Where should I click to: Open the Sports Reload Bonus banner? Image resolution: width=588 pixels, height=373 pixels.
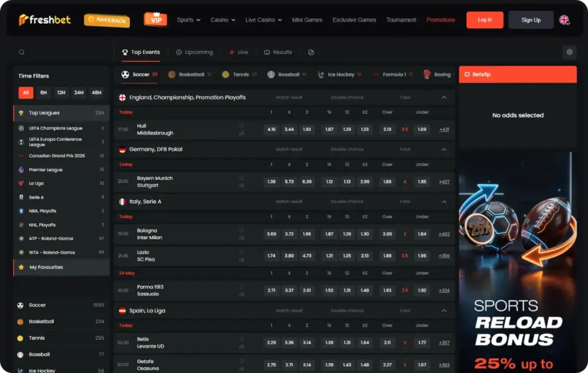click(x=517, y=262)
